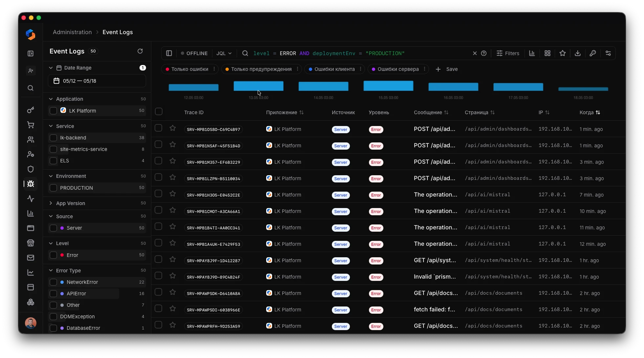
Task: Save the current filter
Action: tap(447, 69)
